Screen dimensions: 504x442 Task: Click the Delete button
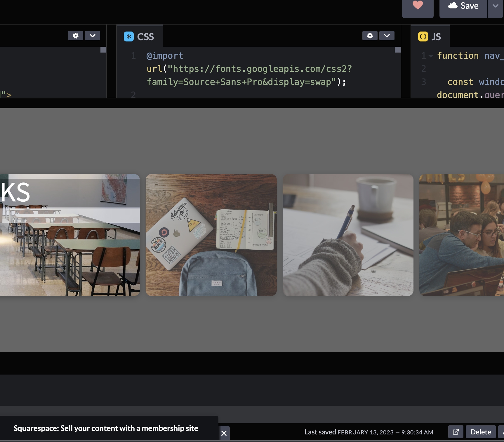pos(481,432)
